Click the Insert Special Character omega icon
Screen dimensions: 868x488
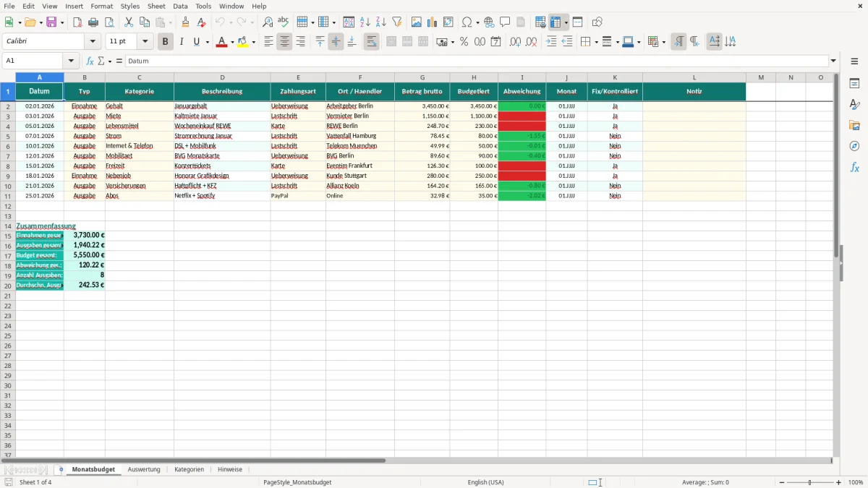467,22
